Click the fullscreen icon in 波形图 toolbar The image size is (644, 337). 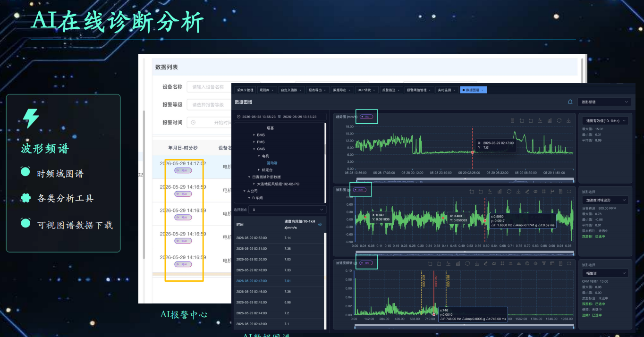click(569, 191)
